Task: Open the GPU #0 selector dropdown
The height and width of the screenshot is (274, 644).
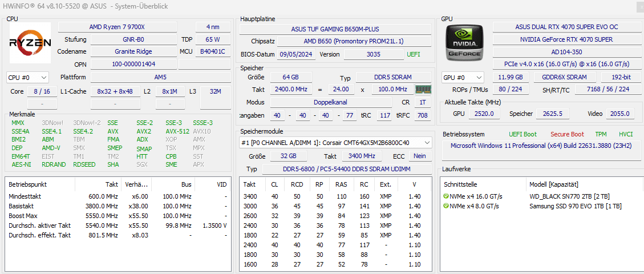Action: [x=463, y=77]
